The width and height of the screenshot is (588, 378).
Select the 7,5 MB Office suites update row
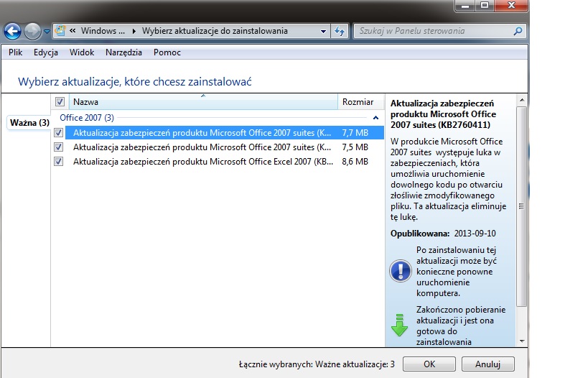point(224,147)
